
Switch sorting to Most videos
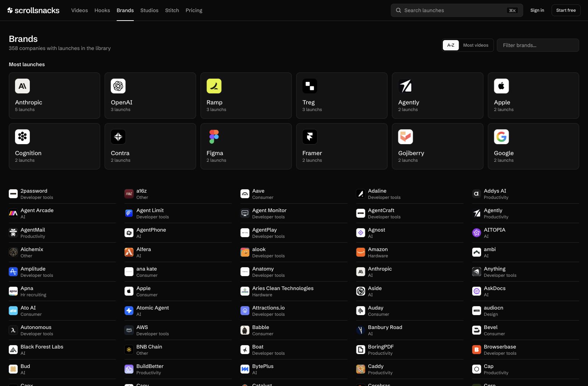[476, 45]
